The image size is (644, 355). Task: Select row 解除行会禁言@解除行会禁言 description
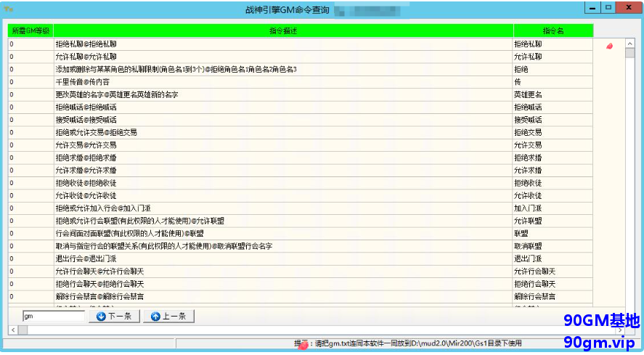coord(283,297)
